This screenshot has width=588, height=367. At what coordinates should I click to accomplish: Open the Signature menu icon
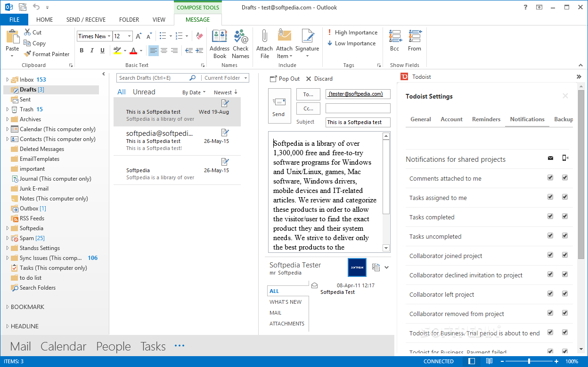pos(307,36)
